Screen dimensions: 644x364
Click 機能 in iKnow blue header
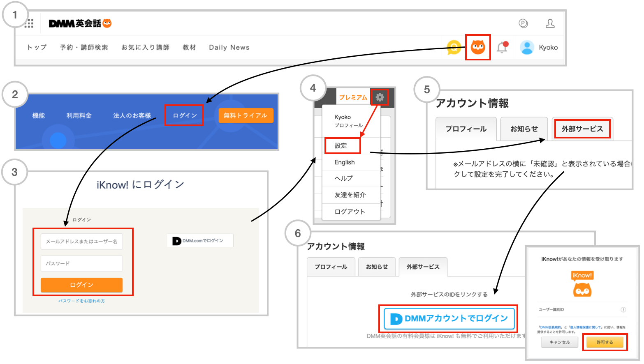pos(39,115)
